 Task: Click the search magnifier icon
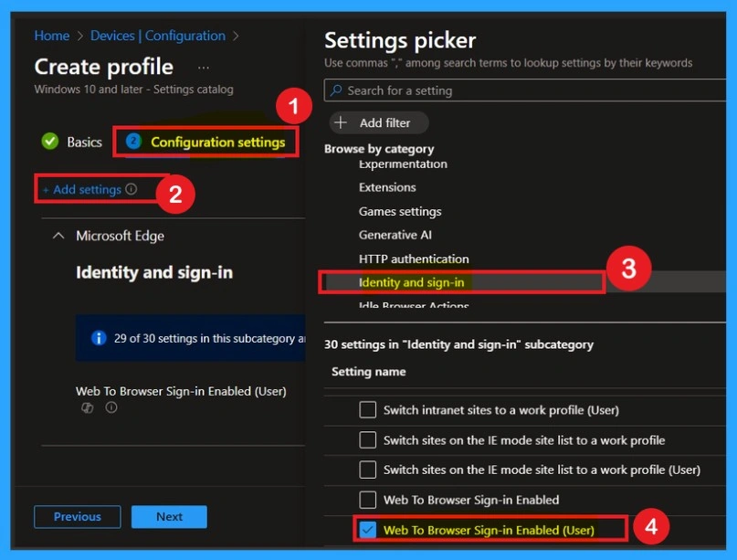(x=335, y=90)
